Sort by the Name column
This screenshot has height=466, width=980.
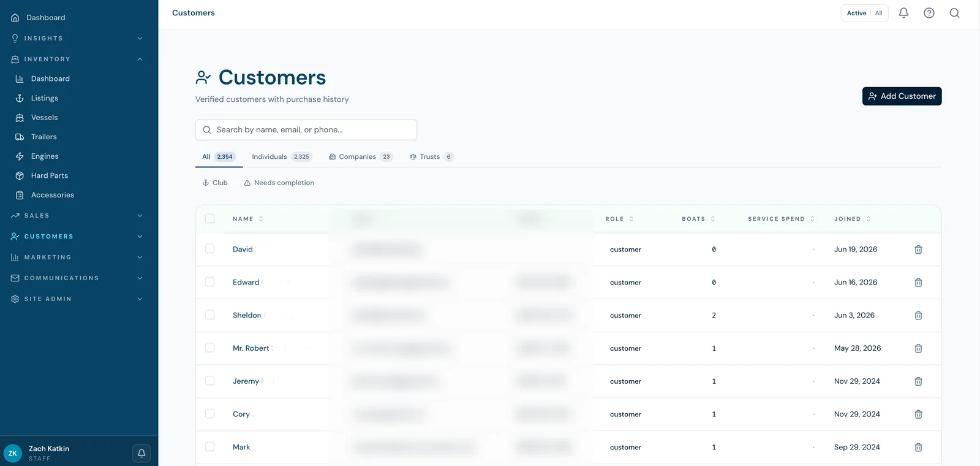point(248,219)
